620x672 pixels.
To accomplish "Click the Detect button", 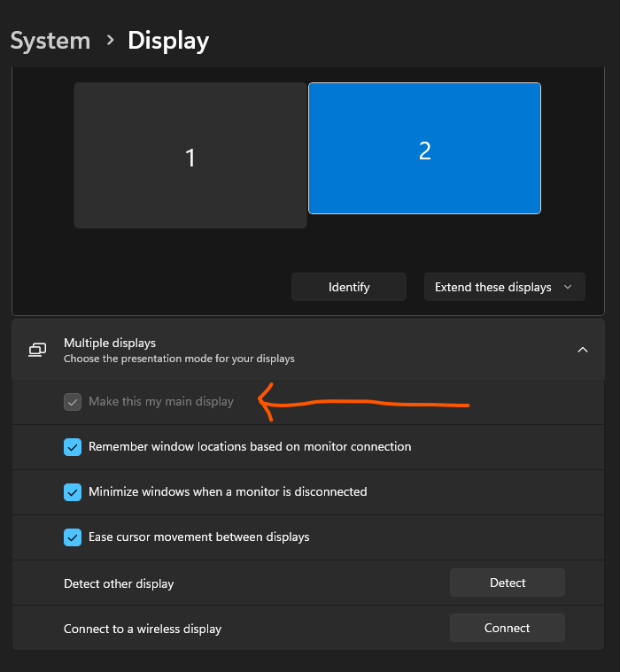I will point(508,583).
